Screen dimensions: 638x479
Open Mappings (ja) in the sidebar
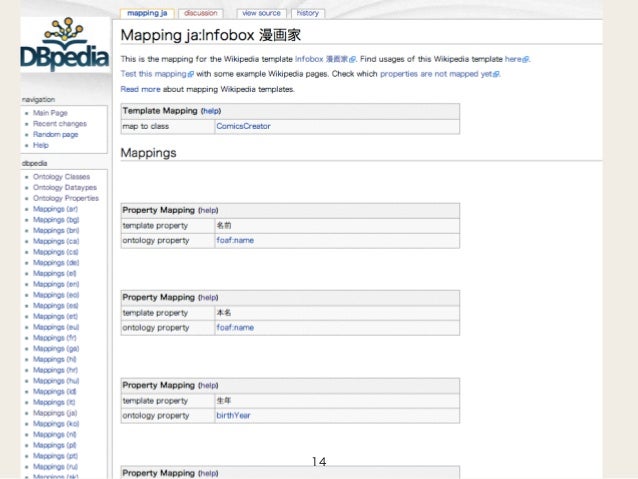[55, 413]
